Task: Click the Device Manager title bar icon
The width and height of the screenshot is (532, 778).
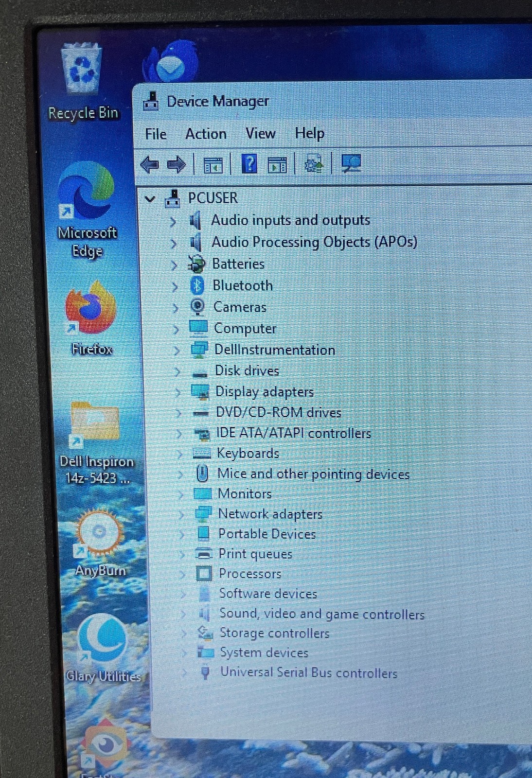Action: (151, 101)
